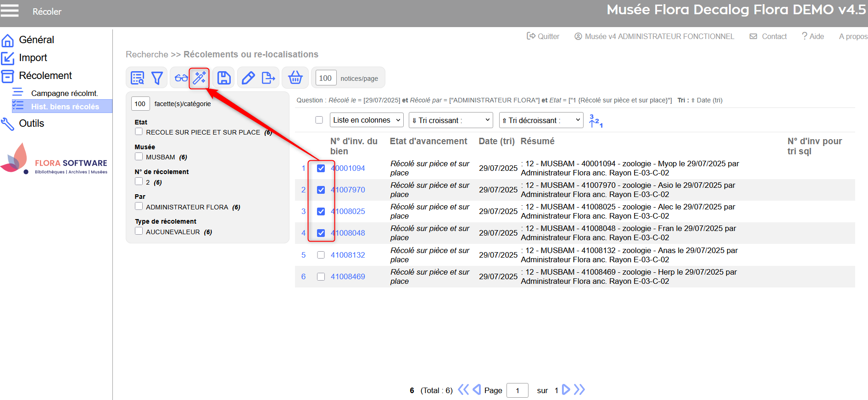Tick the MUSBAM museum facet
The height and width of the screenshot is (400, 868).
139,157
